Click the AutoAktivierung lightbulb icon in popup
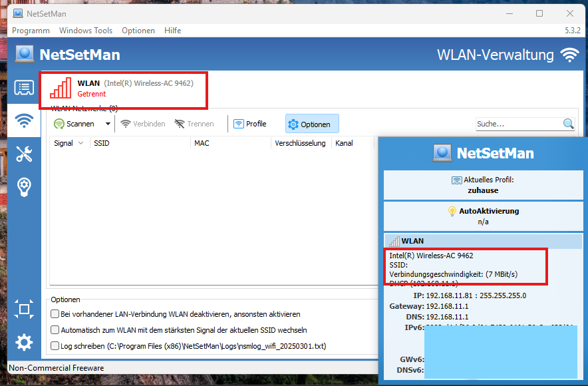This screenshot has width=588, height=386. click(x=452, y=211)
